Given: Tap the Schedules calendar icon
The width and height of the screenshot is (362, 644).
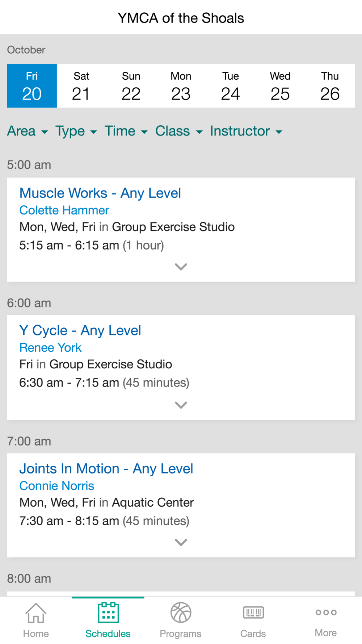Looking at the screenshot, I should [108, 612].
